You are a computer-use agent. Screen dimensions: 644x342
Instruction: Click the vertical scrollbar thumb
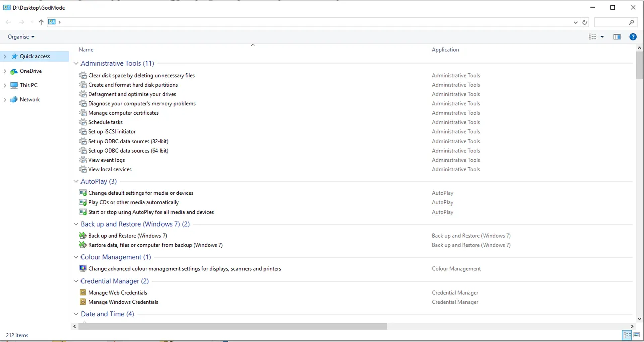coord(639,65)
